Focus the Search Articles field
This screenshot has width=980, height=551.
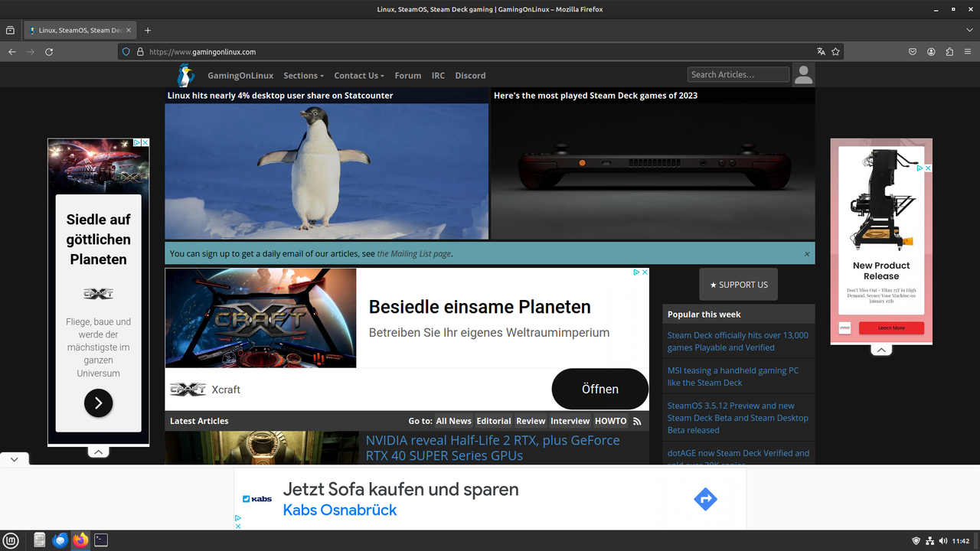point(738,74)
